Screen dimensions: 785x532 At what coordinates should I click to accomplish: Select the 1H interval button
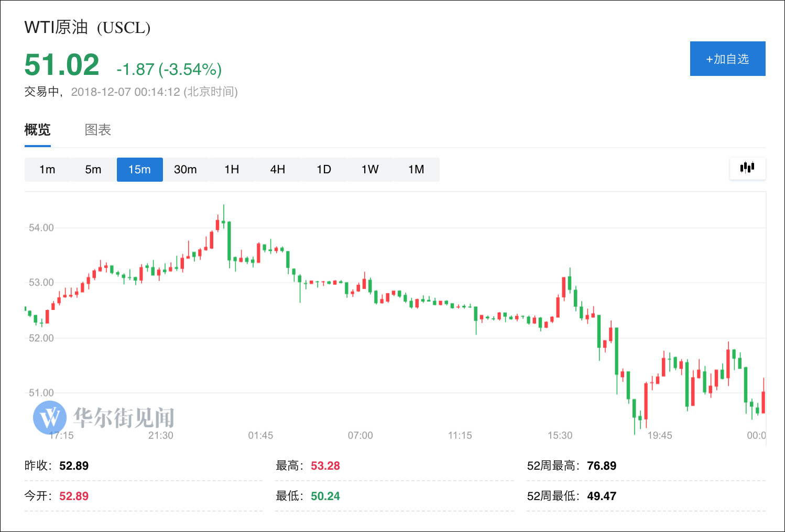(x=232, y=169)
